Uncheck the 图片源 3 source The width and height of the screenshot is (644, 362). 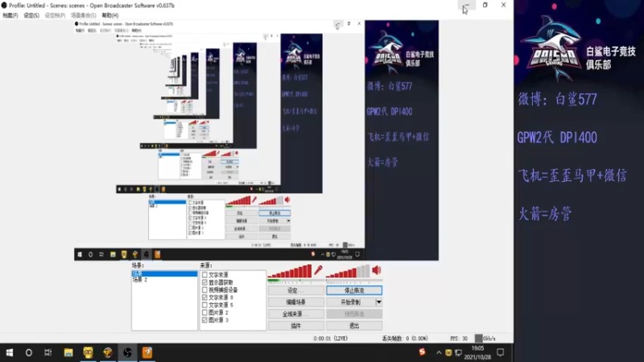click(204, 319)
